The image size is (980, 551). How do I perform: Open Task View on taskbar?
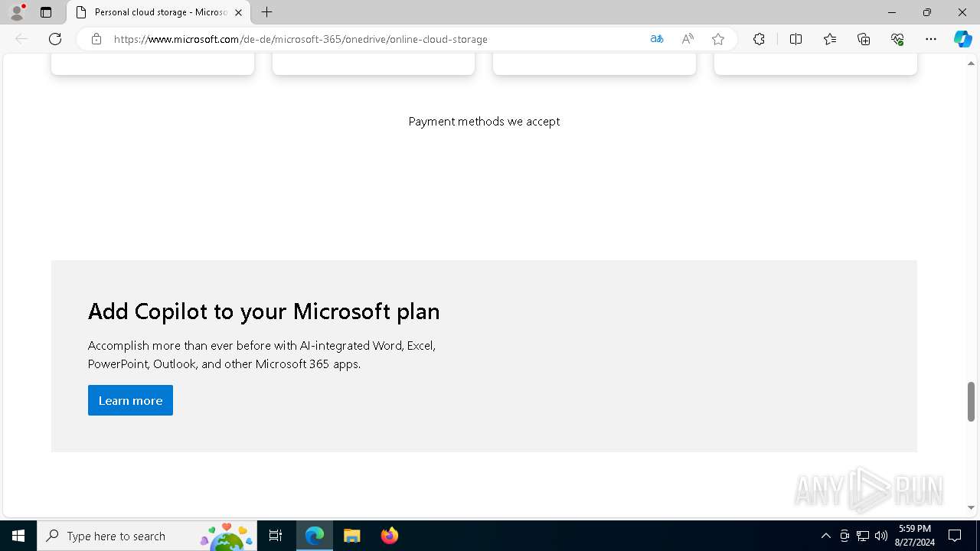tap(276, 536)
